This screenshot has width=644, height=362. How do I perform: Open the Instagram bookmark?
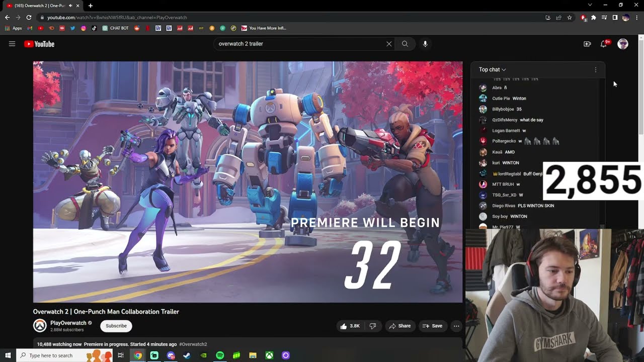point(84,28)
